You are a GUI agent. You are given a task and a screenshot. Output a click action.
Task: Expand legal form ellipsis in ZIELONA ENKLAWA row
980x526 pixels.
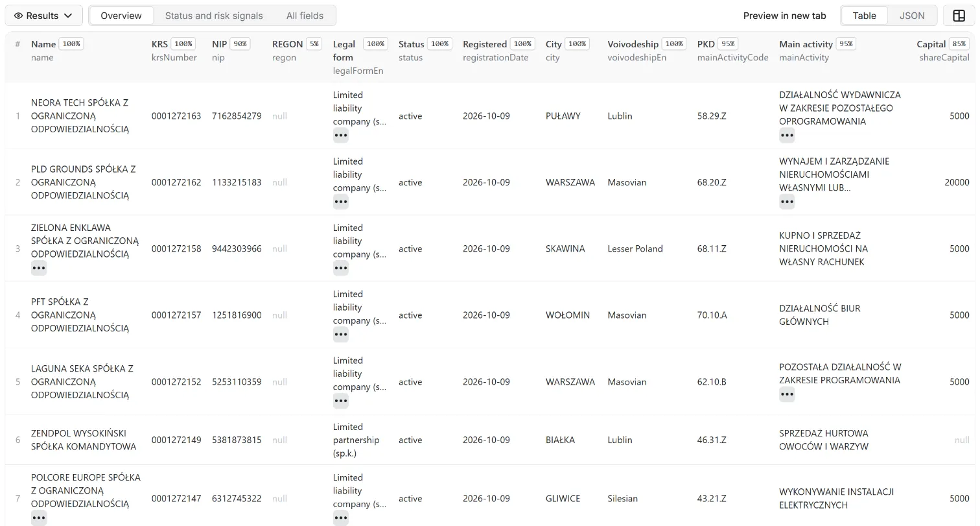pos(341,268)
